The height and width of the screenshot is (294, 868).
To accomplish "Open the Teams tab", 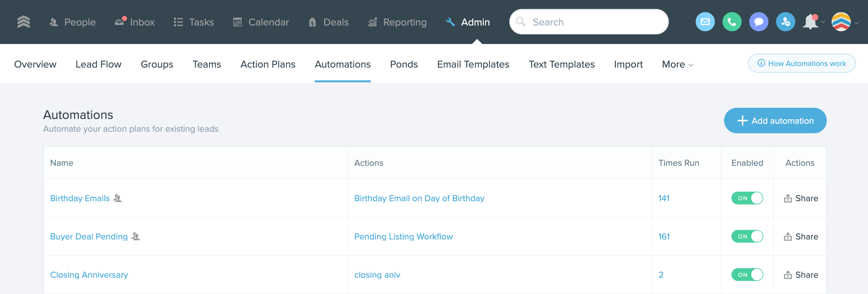I will point(207,64).
